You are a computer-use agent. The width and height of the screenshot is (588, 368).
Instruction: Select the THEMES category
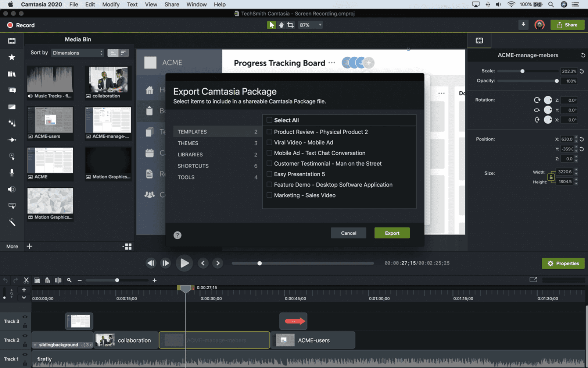coord(217,143)
